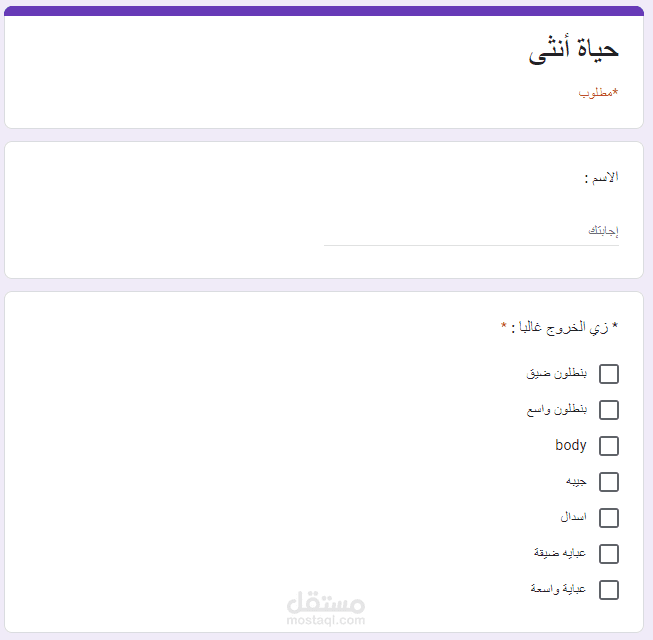This screenshot has width=653, height=640.
Task: Click the body option label text
Action: (571, 445)
